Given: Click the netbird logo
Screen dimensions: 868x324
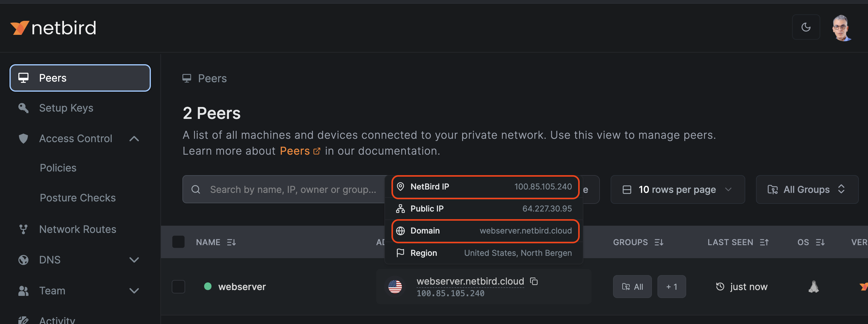Looking at the screenshot, I should 53,28.
